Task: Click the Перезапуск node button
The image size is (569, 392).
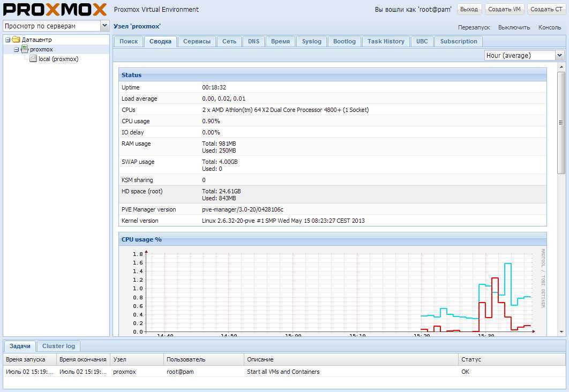Action: (474, 27)
